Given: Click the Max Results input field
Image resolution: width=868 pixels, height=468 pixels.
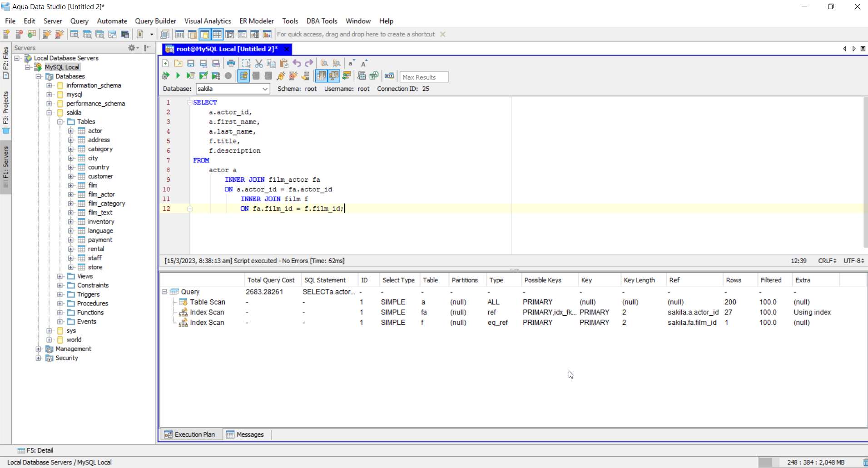Looking at the screenshot, I should [x=423, y=77].
